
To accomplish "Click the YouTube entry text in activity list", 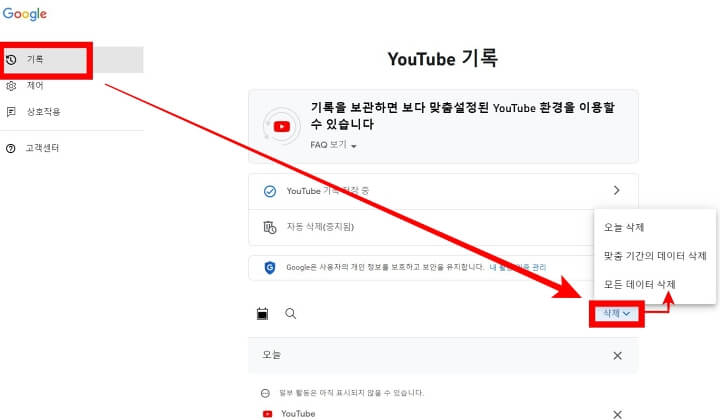I will tap(298, 414).
